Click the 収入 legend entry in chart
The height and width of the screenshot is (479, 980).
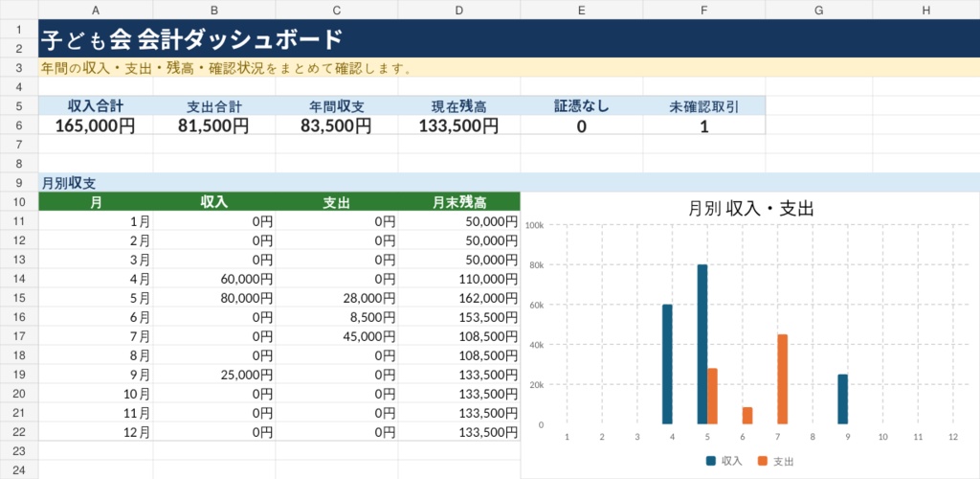coord(724,462)
